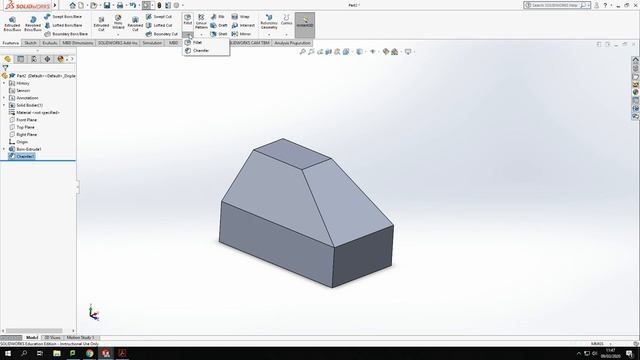Expand the Solid Bodies(1) tree node
640x360 pixels.
pos(4,105)
